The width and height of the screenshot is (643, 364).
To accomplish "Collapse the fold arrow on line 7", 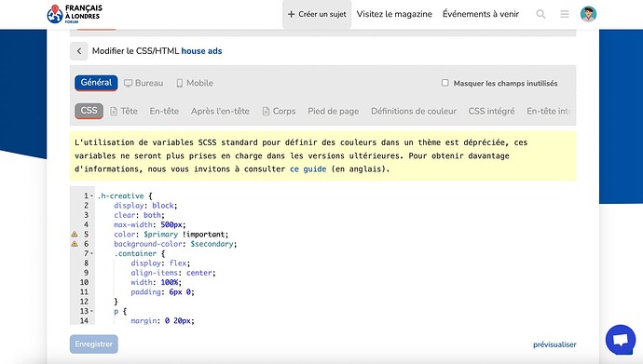I will click(92, 253).
